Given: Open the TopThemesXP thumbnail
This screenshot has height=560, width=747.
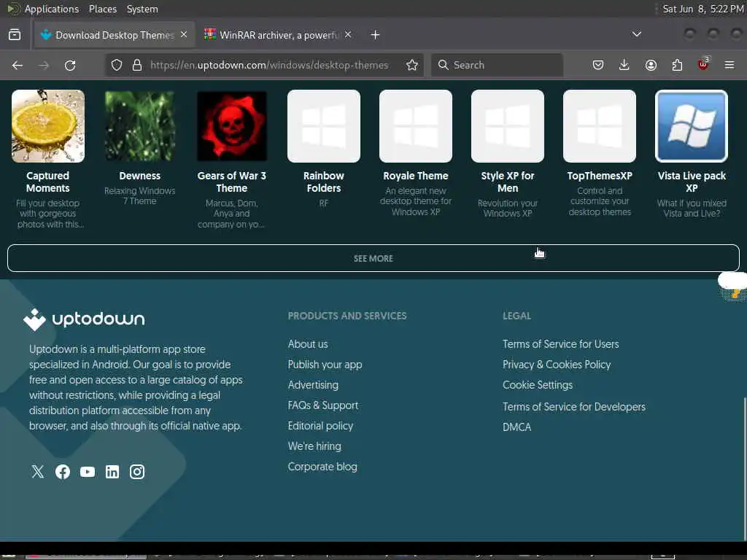Looking at the screenshot, I should [600, 126].
